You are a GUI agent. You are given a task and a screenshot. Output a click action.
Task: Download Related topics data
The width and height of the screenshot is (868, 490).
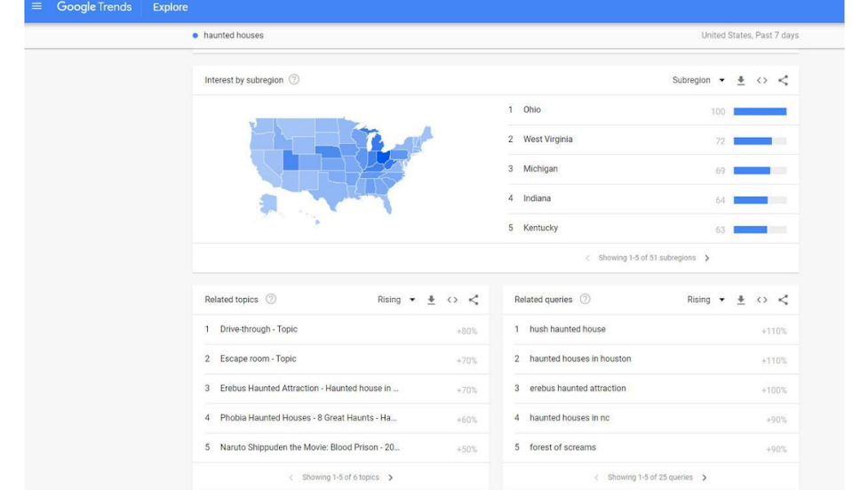[x=431, y=300]
